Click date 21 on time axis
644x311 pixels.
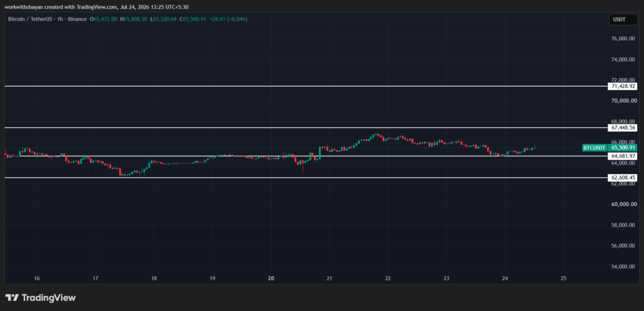click(330, 278)
